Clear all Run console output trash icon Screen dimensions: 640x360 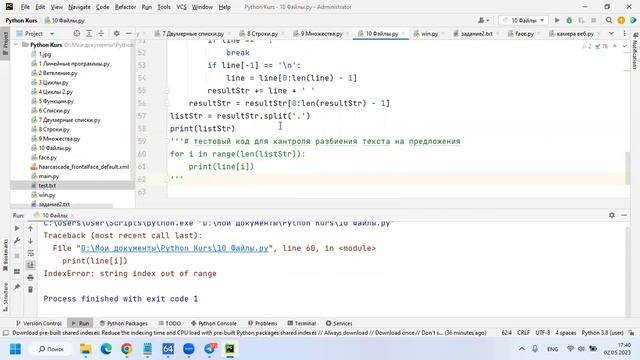(x=31, y=289)
